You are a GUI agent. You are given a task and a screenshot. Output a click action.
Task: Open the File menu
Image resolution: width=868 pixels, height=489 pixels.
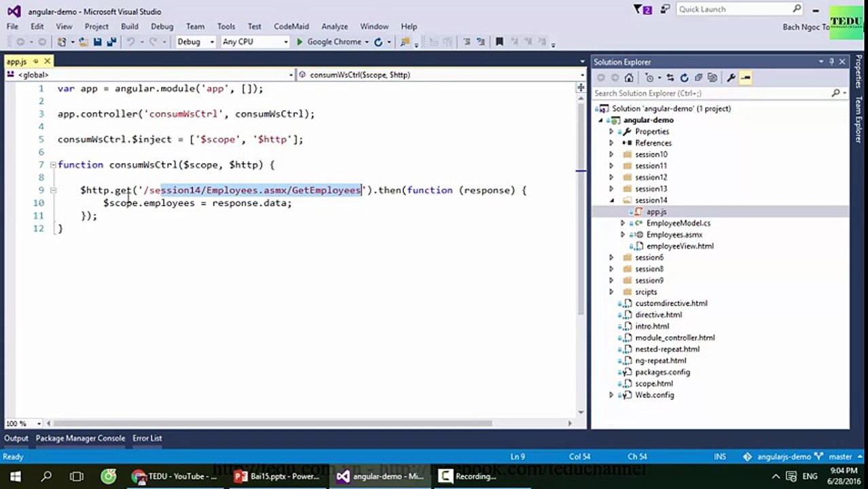pos(12,26)
